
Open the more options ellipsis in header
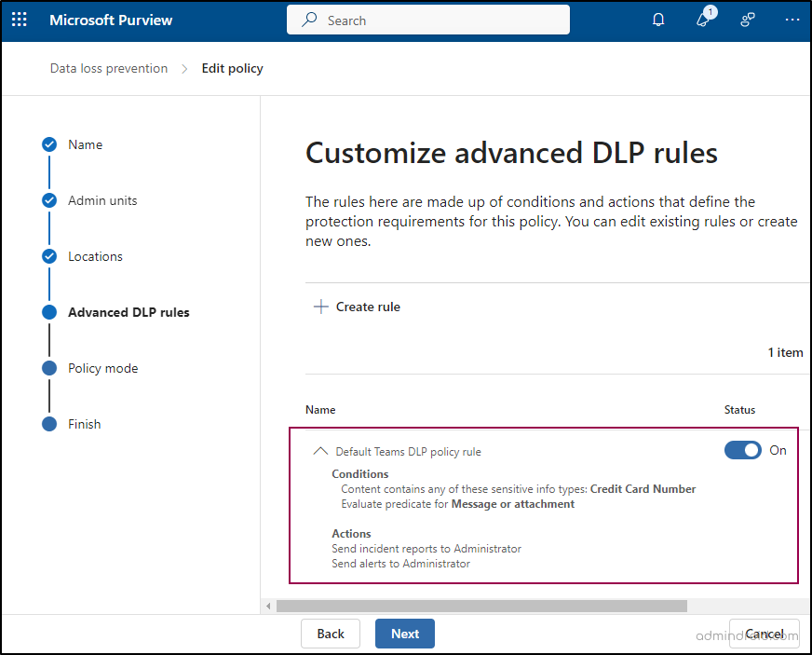tap(792, 20)
